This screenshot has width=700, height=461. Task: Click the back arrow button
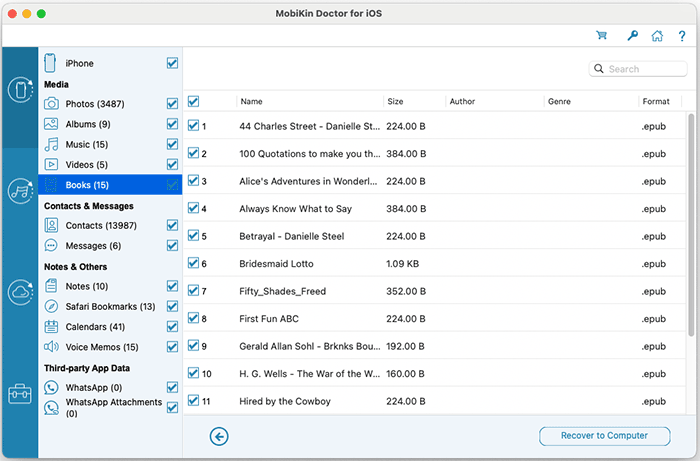point(219,436)
